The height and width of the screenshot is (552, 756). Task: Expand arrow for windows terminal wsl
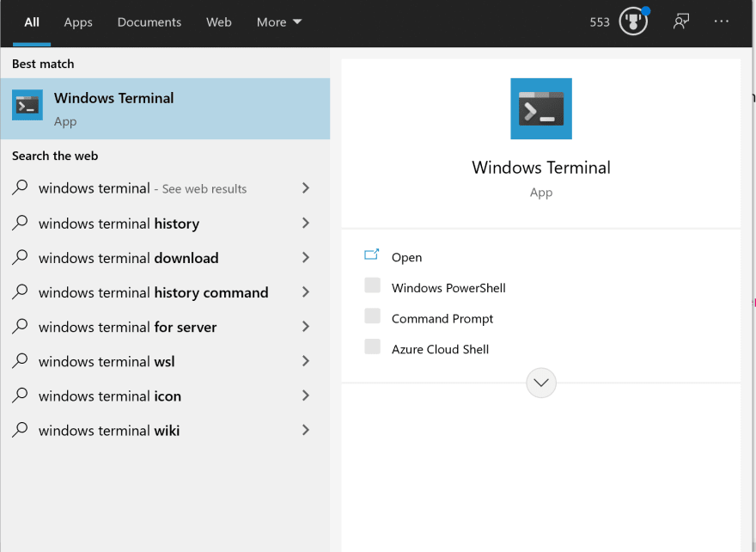pyautogui.click(x=305, y=361)
